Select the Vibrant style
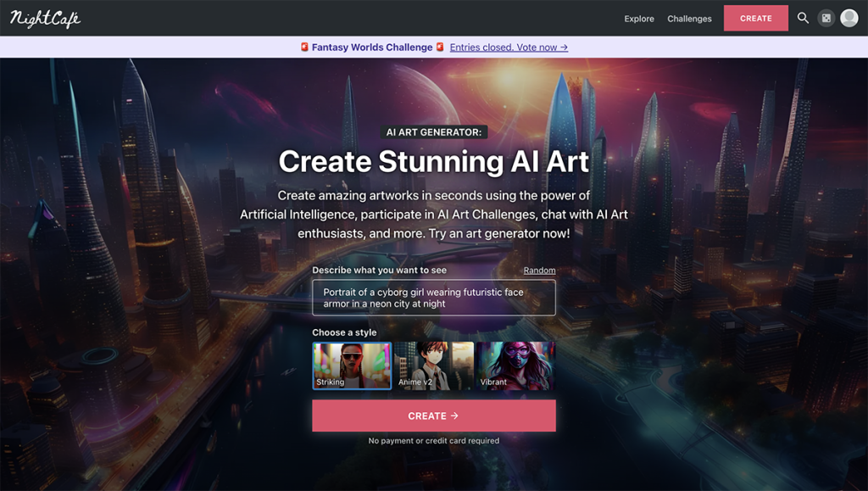868x491 pixels. coord(515,365)
